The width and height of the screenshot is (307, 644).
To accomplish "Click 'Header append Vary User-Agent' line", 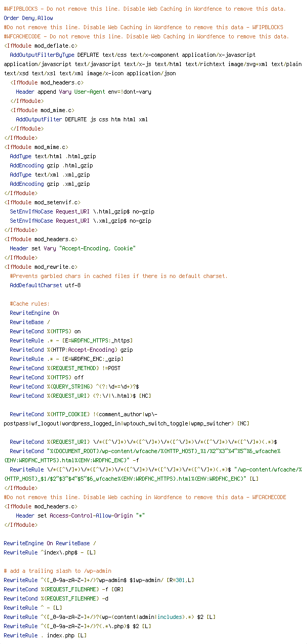I will tap(83, 92).
